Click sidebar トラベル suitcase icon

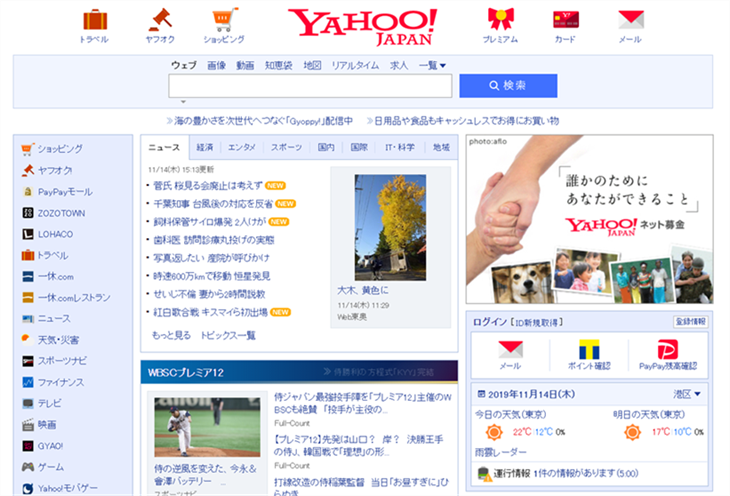tap(28, 255)
